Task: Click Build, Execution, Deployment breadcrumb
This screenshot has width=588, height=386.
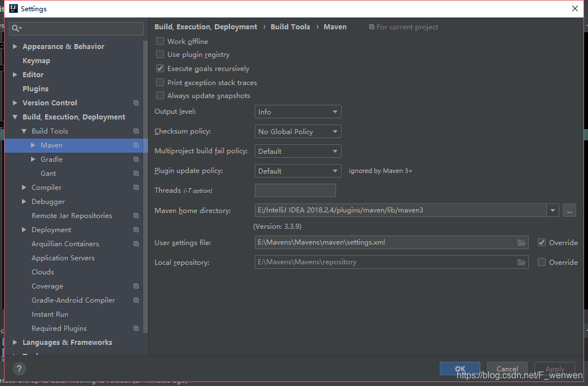Action: 206,26
